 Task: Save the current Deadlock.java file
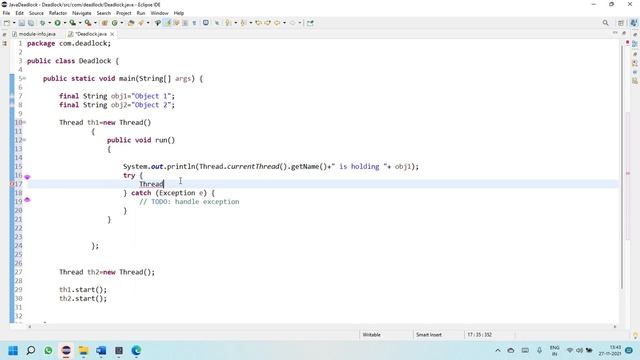point(22,23)
